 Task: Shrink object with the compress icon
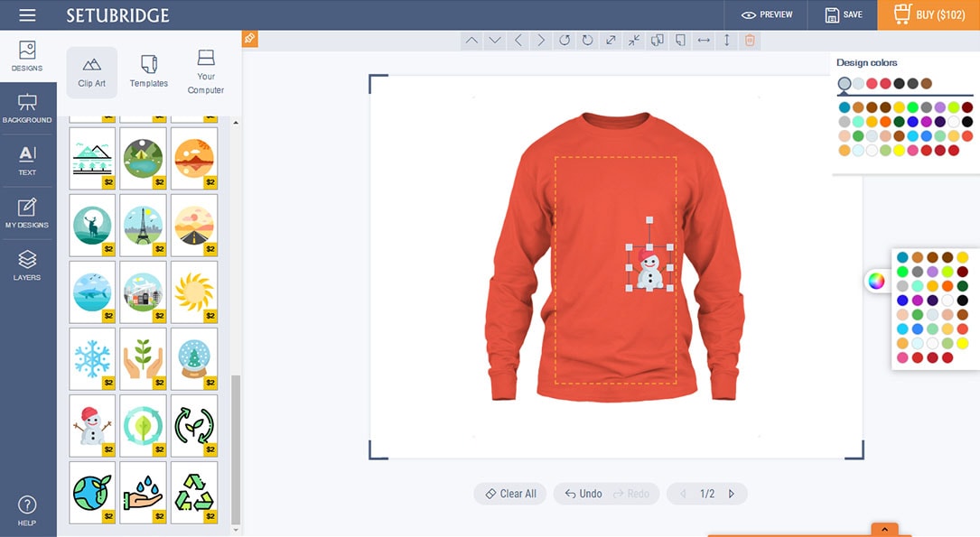pos(634,41)
